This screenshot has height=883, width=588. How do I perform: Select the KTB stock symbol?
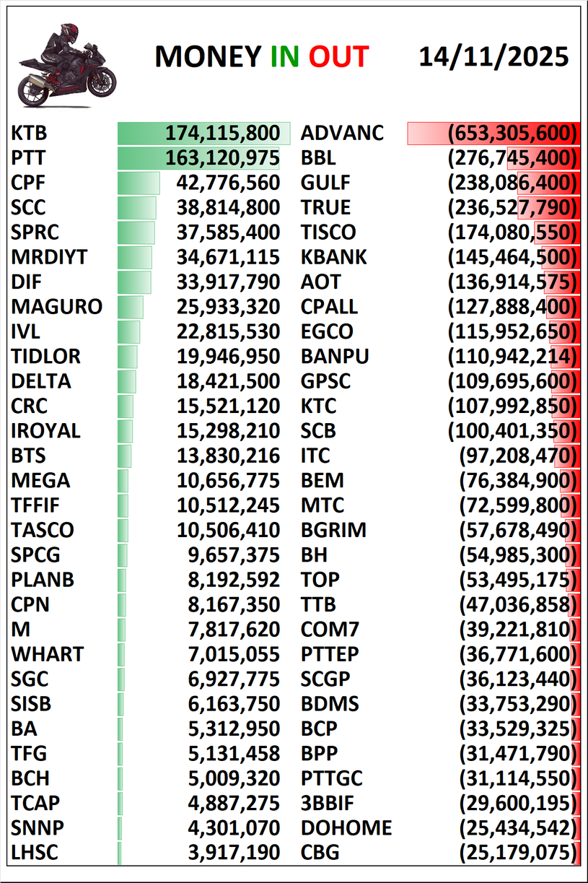click(x=30, y=134)
